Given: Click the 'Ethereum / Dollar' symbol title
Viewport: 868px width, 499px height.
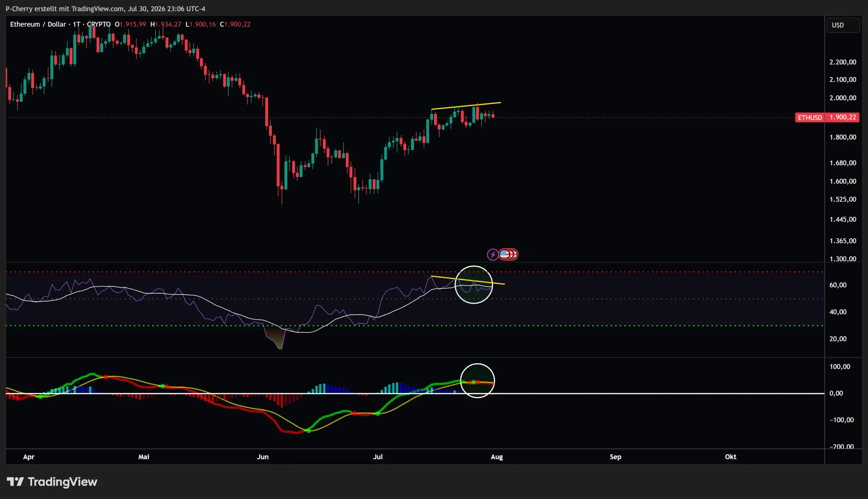Looking at the screenshot, I should 38,24.
